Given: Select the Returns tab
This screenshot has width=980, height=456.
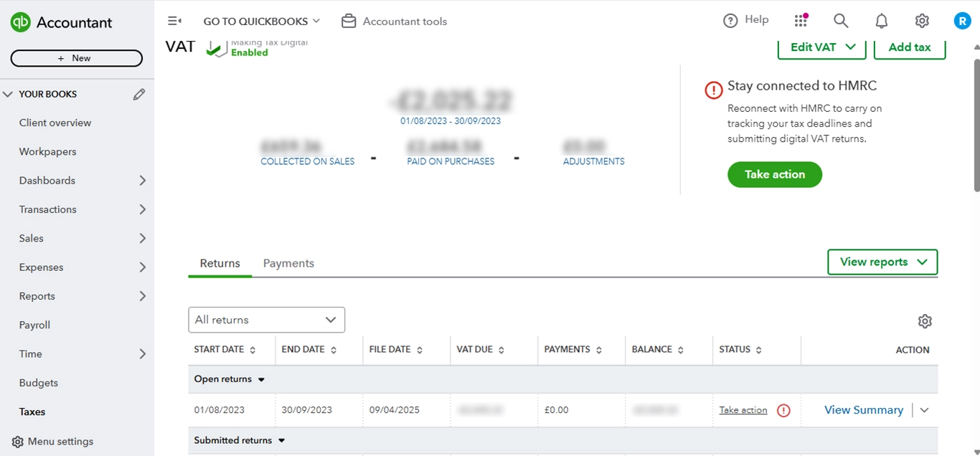Looking at the screenshot, I should tap(220, 263).
